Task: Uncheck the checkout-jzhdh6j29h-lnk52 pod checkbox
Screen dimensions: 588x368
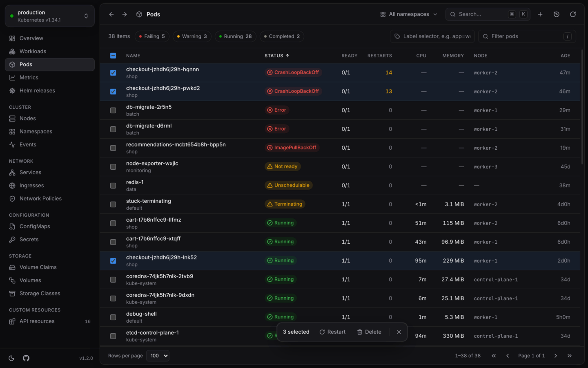Action: pyautogui.click(x=113, y=261)
